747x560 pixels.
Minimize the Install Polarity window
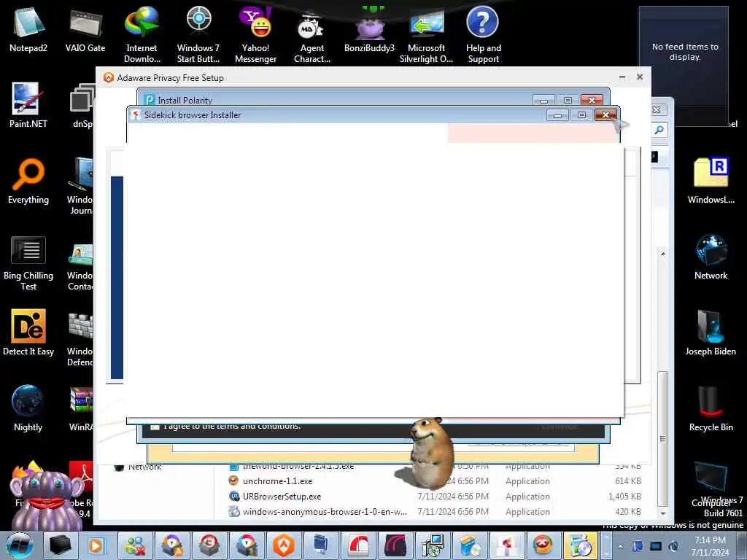(x=543, y=100)
